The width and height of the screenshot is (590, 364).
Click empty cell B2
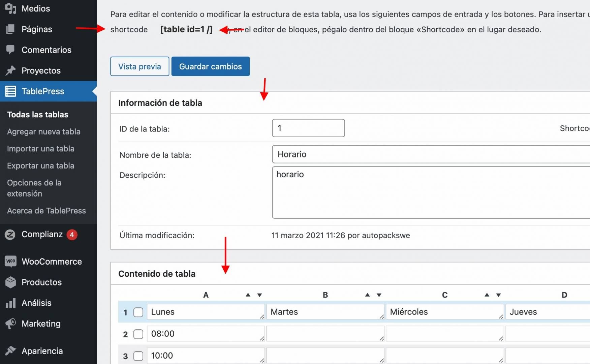point(325,334)
